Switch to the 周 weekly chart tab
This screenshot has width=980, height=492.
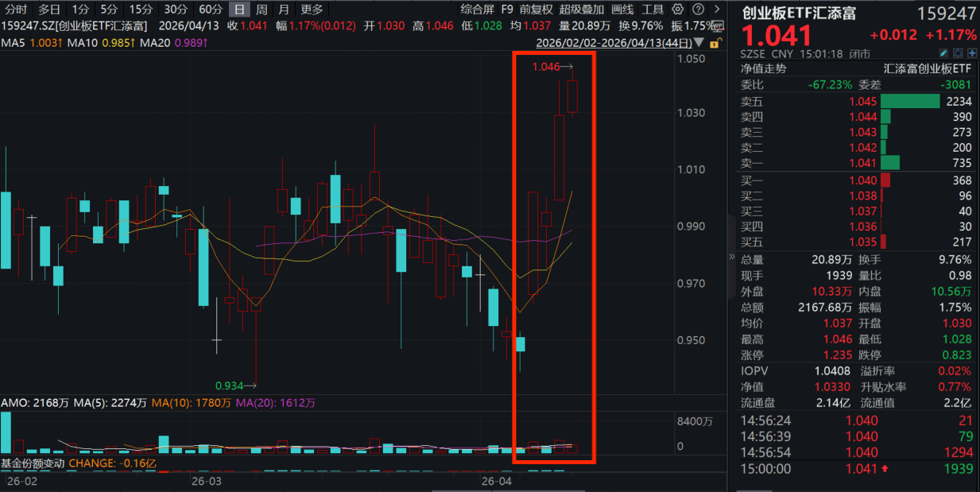261,10
